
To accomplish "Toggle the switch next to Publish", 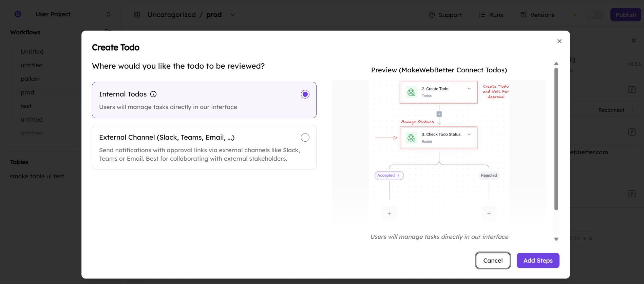I will (x=594, y=15).
